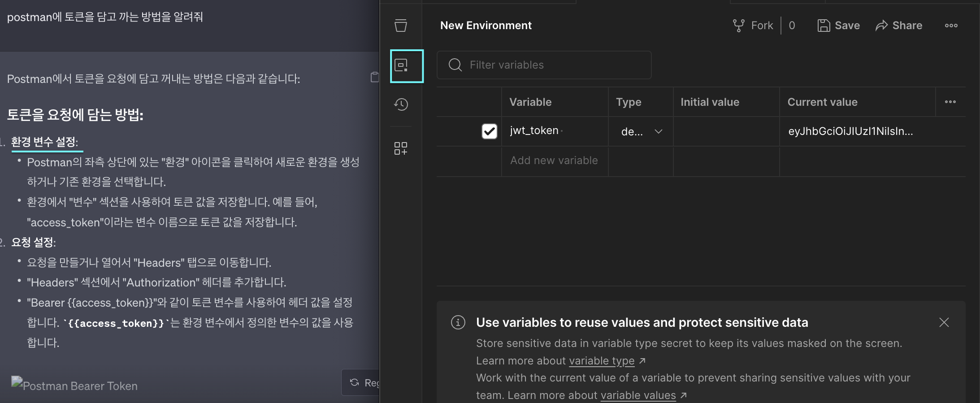
Task: Open the History sidebar icon
Action: (x=401, y=104)
